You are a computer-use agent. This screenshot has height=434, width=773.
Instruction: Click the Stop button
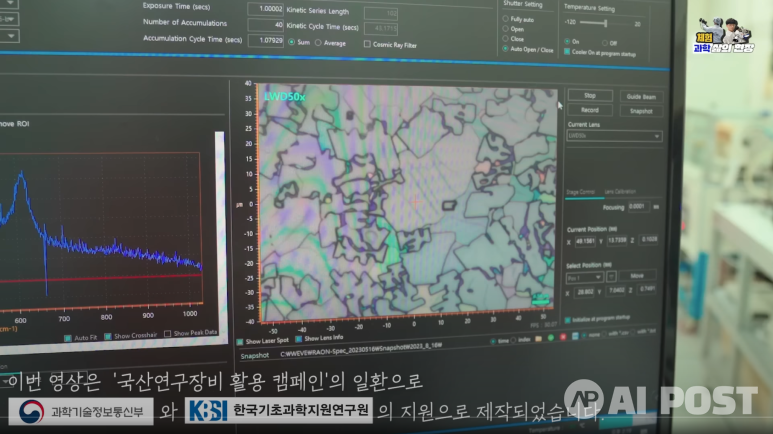[590, 95]
